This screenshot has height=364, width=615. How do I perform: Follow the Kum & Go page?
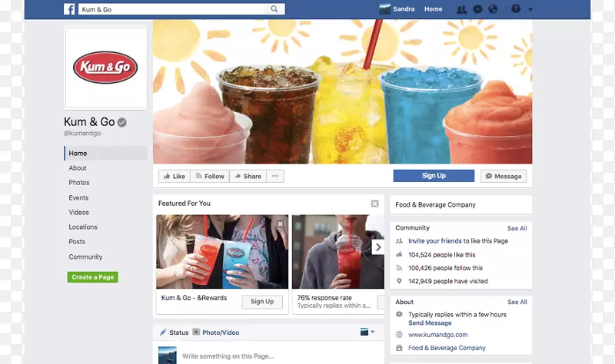[210, 176]
